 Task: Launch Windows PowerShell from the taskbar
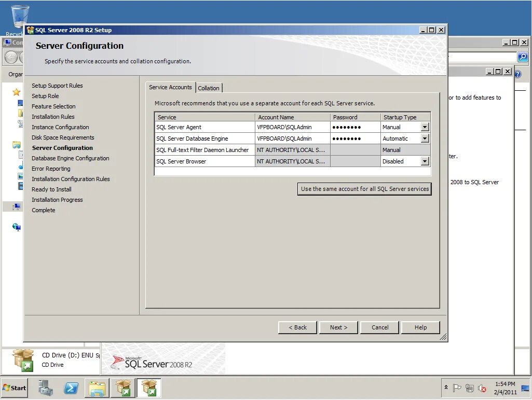pos(71,388)
